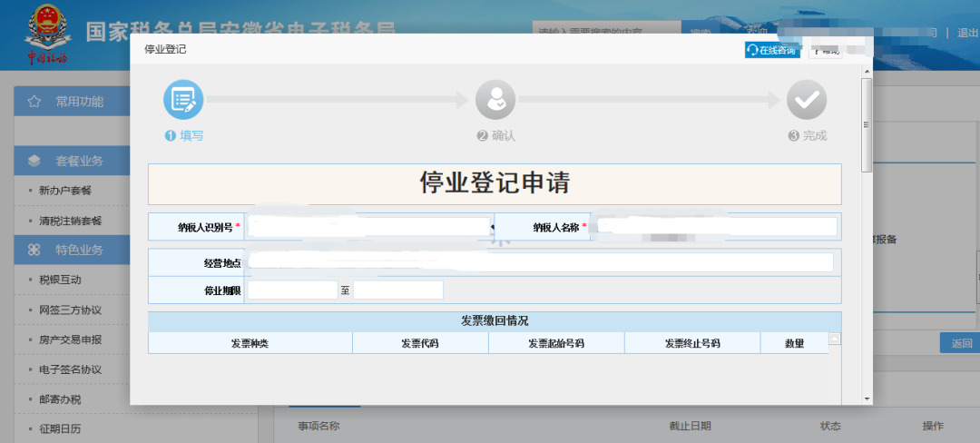Click 退出 to log out
The height and width of the screenshot is (443, 980).
coord(967,33)
